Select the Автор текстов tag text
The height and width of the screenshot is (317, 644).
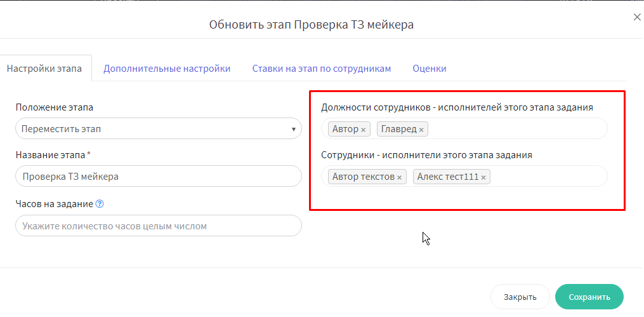pyautogui.click(x=364, y=177)
